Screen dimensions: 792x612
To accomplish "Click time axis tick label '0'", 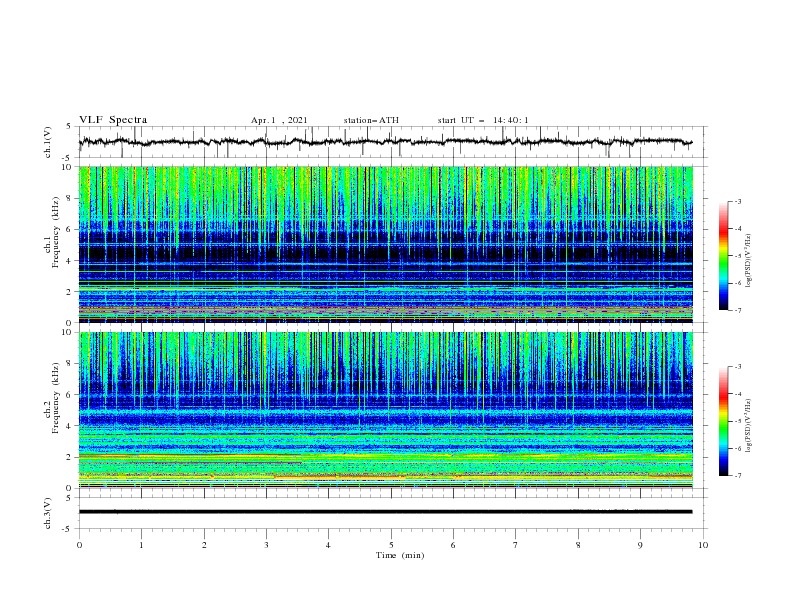I will 79,545.
